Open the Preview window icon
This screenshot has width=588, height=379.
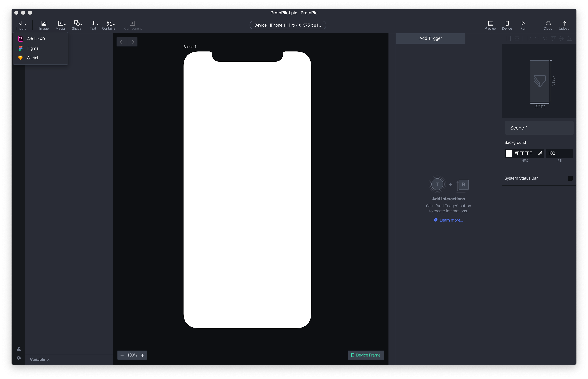tap(490, 23)
